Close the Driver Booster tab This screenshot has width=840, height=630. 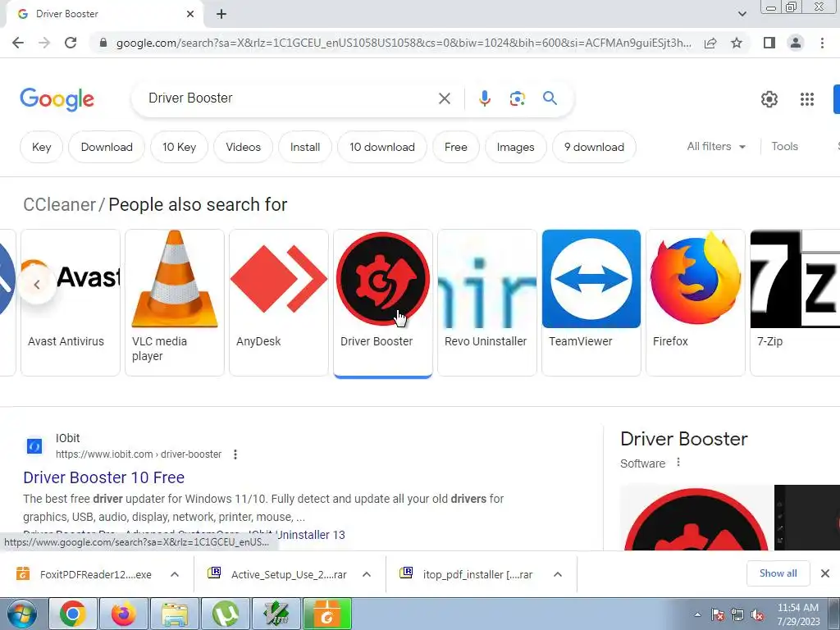click(190, 14)
